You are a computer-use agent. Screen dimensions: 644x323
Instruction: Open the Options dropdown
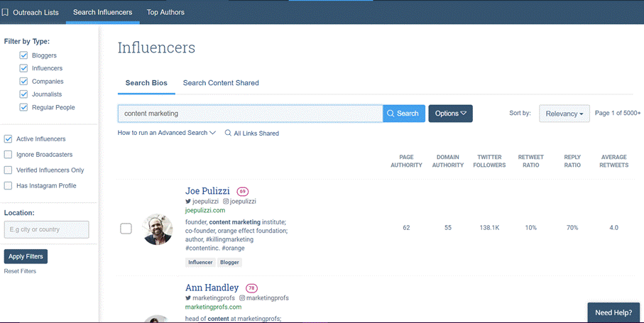click(450, 114)
